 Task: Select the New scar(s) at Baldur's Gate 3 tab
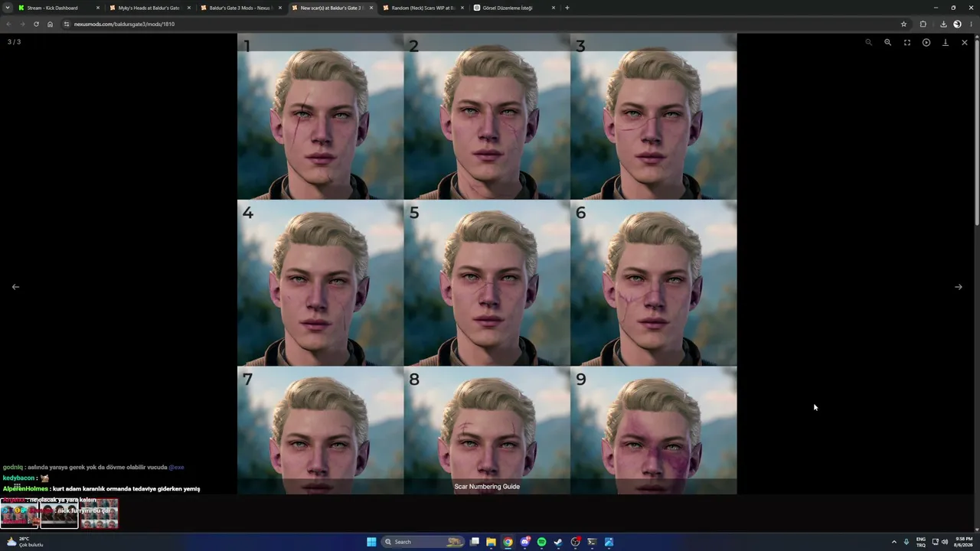point(332,8)
